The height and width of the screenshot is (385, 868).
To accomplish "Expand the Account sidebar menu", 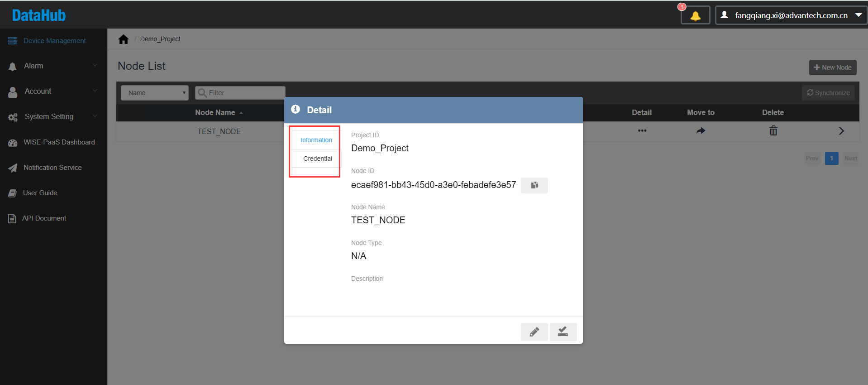I will point(53,91).
